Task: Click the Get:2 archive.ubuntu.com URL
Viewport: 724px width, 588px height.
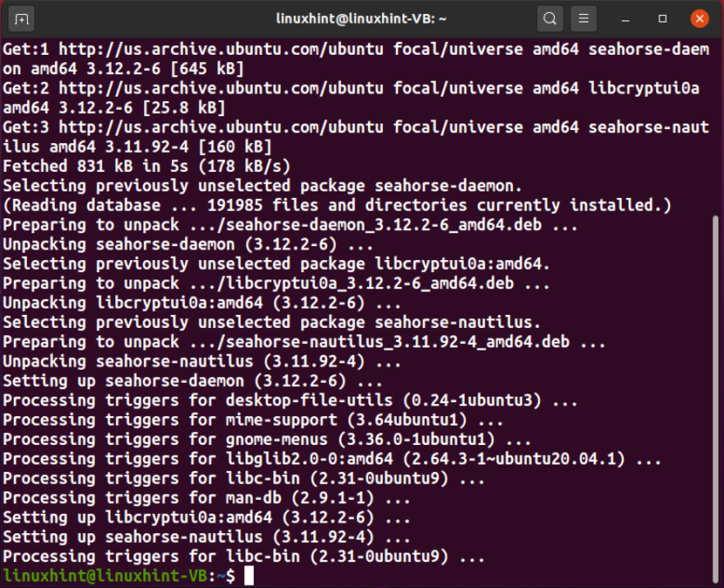Action: (x=221, y=88)
